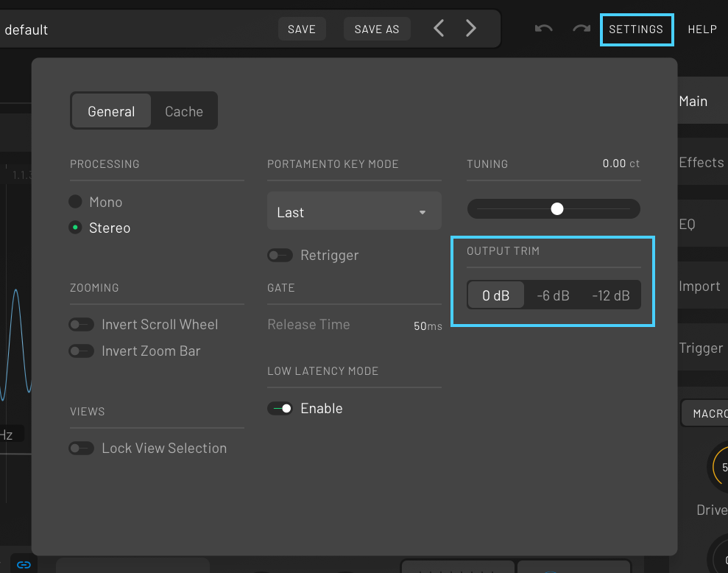728x573 pixels.
Task: Click the blue link icon
Action: (24, 565)
